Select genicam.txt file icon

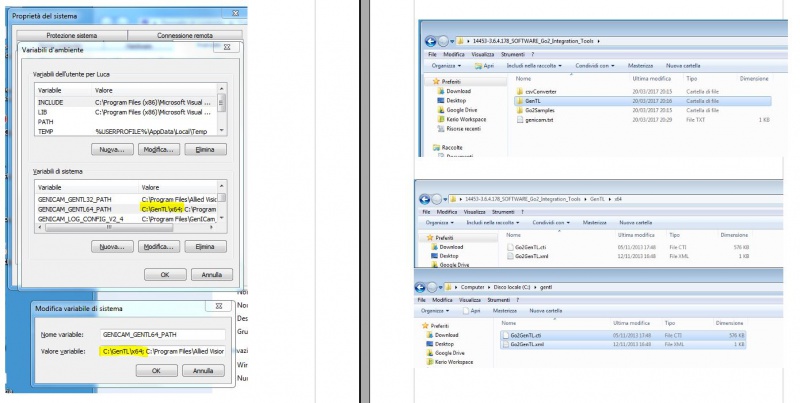tap(520, 120)
